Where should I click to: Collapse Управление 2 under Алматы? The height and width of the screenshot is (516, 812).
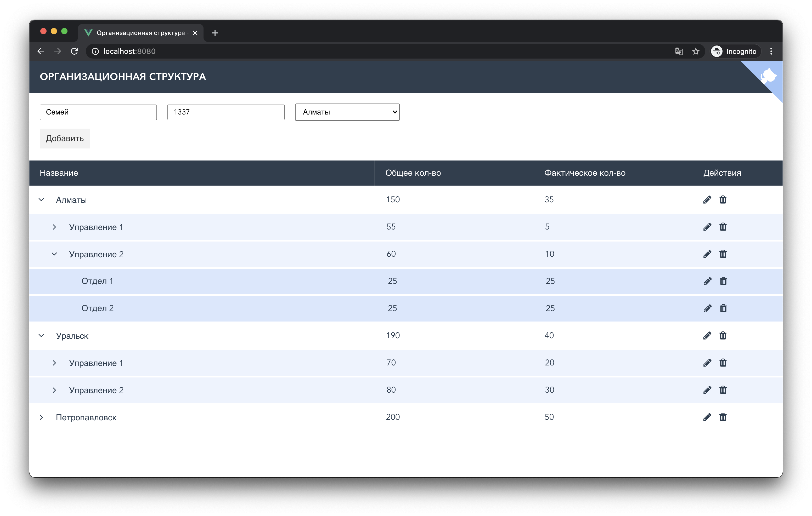coord(54,254)
